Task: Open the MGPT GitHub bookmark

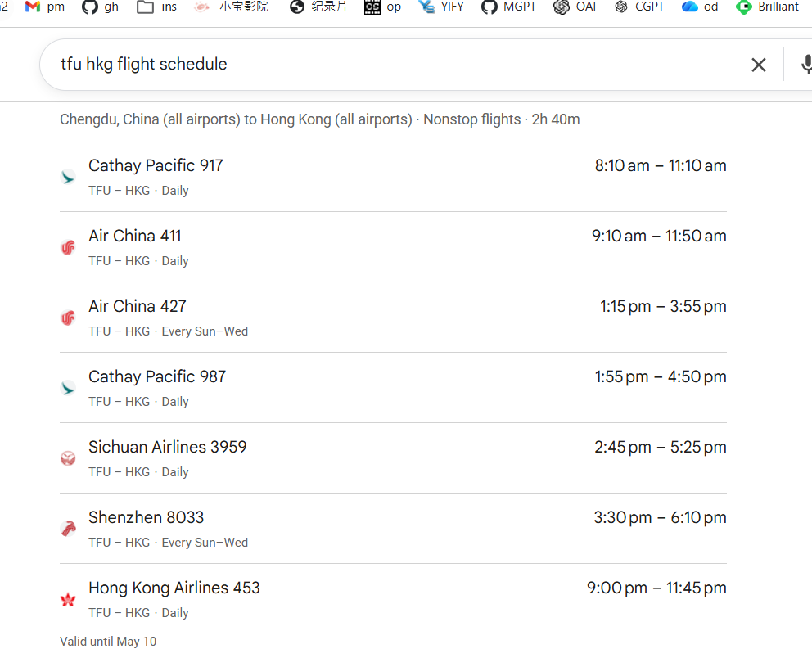Action: tap(508, 7)
